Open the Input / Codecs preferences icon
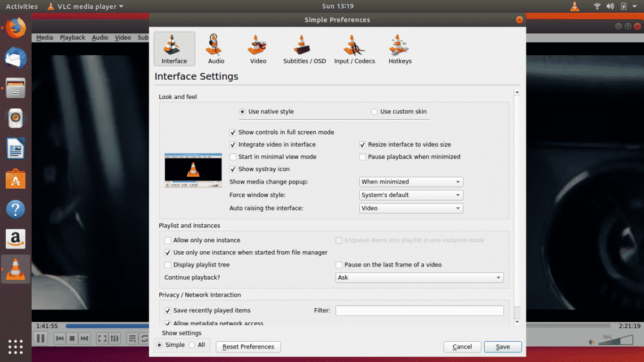Screen dimensions: 644x362 pyautogui.click(x=354, y=49)
